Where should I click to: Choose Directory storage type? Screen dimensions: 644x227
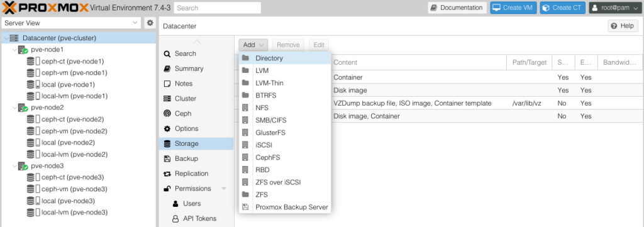(x=285, y=58)
